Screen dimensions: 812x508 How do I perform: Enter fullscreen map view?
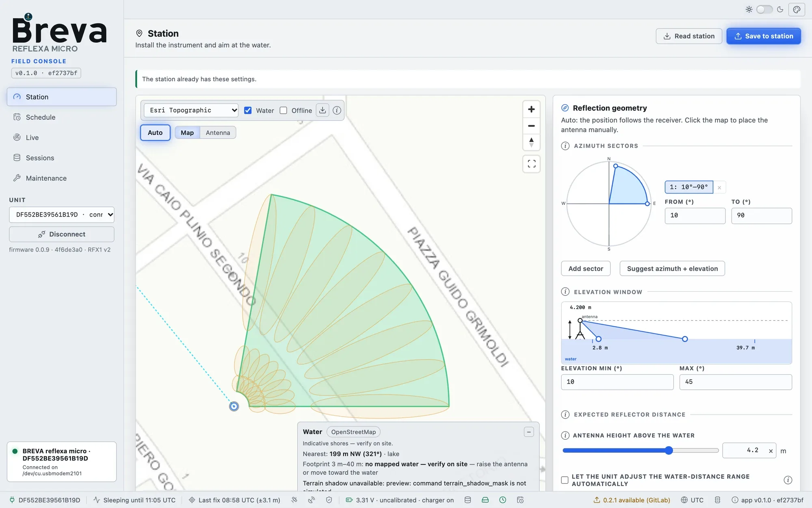point(531,164)
